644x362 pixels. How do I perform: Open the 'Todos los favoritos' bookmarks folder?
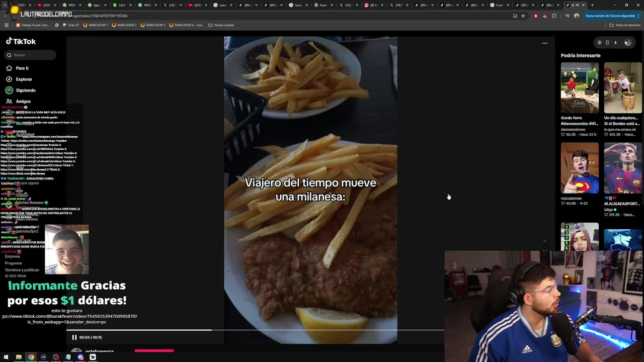[x=625, y=25]
